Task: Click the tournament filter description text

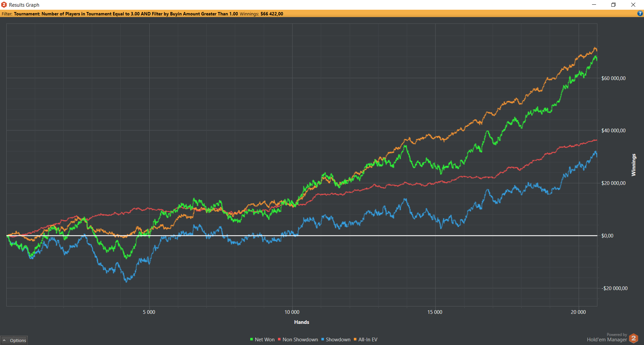Action: point(126,14)
